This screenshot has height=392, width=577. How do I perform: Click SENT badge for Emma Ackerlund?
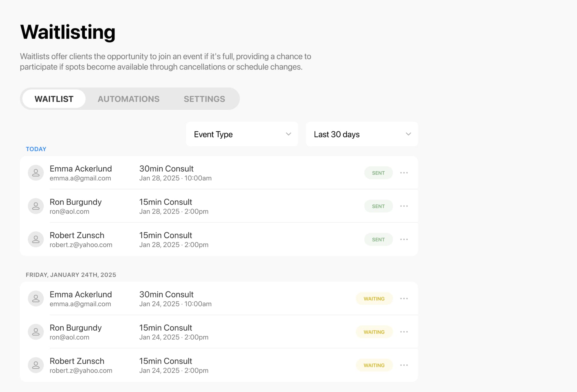[378, 173]
